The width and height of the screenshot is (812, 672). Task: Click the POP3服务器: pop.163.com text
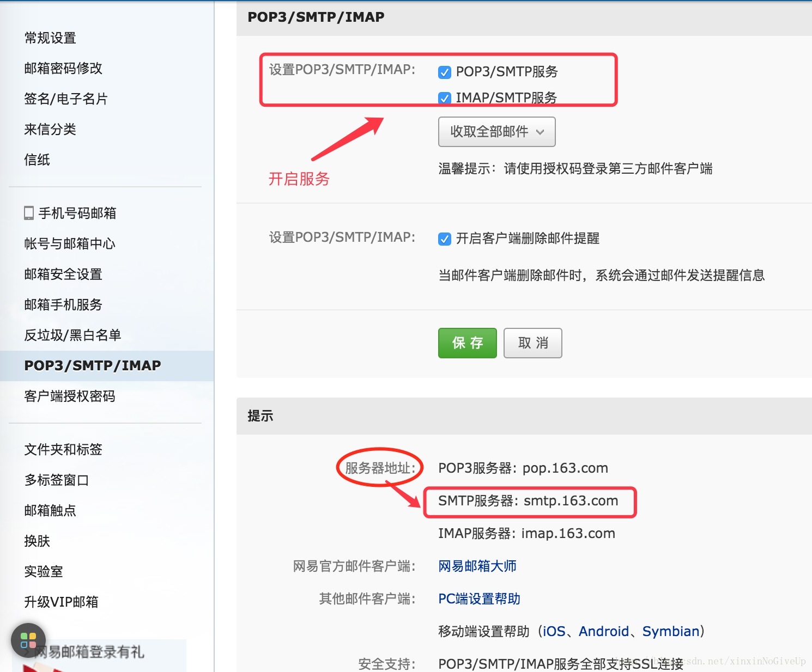523,468
